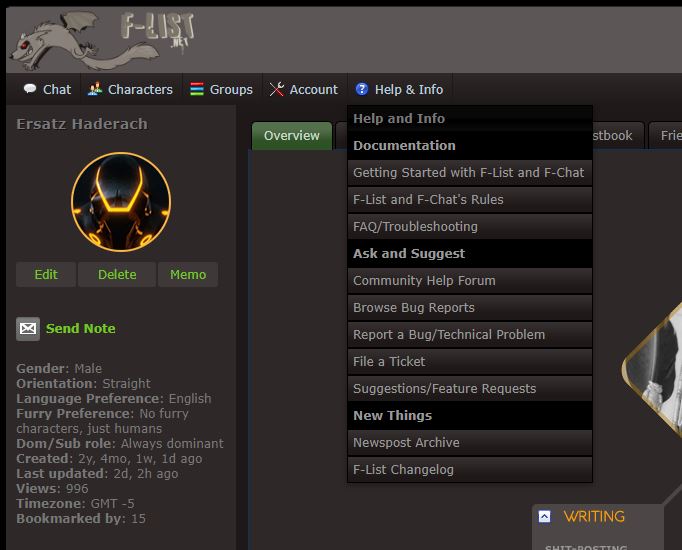Click the Gender: Male text

(x=59, y=369)
